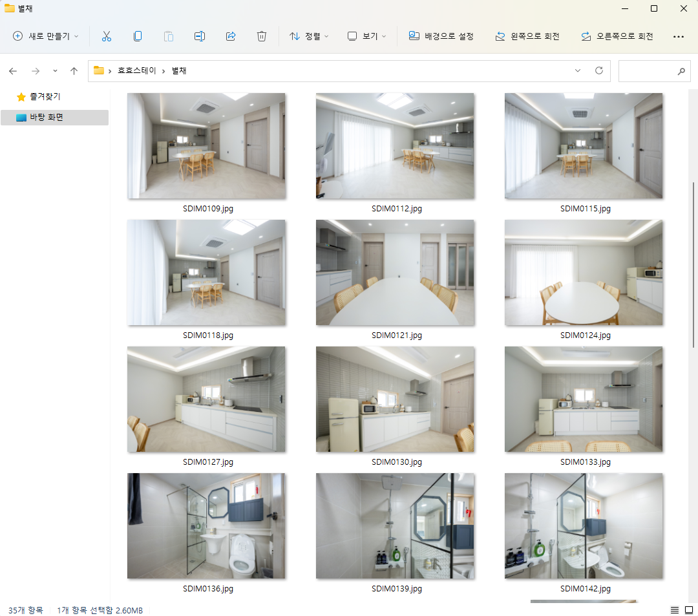
Task: Switch to details view icon in status bar
Action: coord(675,610)
